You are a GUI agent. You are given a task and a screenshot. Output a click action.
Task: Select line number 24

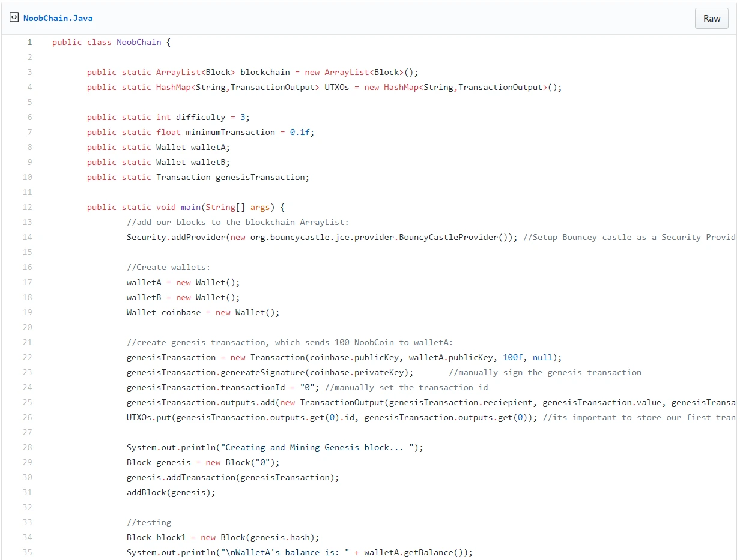(28, 387)
